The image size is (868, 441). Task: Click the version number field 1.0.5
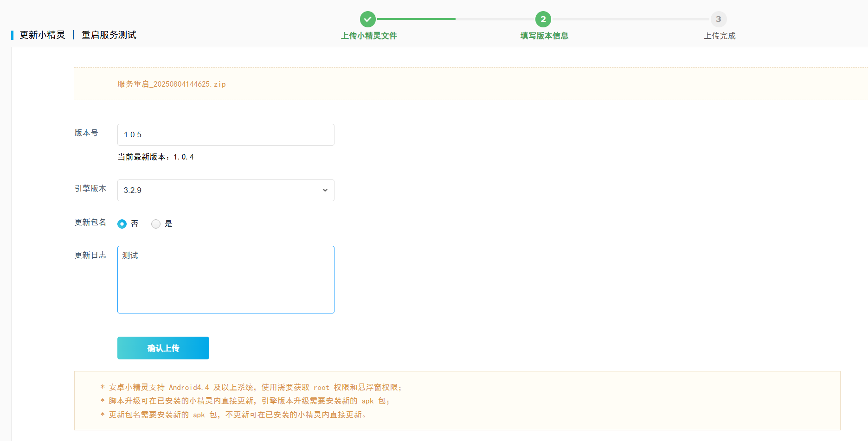[x=226, y=134]
